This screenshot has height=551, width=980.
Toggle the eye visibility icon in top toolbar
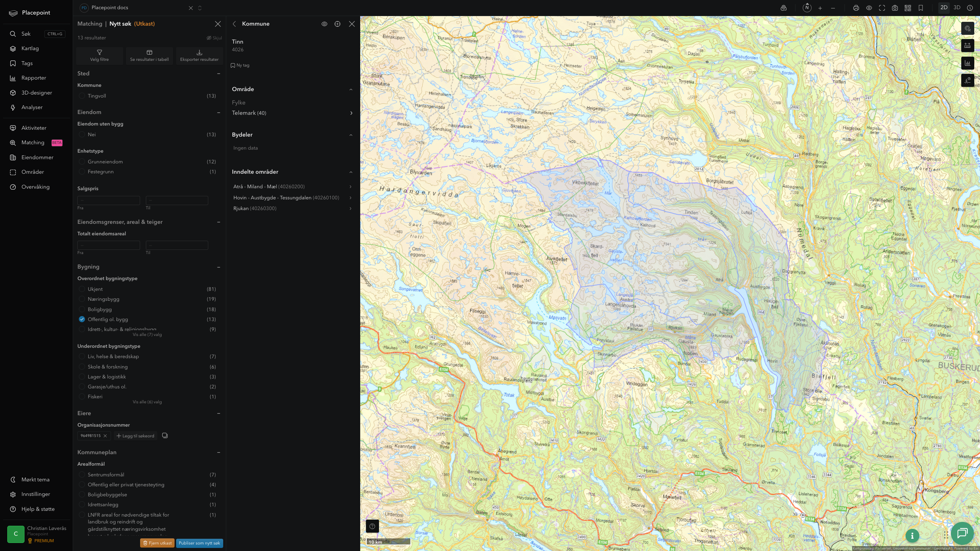tap(869, 8)
